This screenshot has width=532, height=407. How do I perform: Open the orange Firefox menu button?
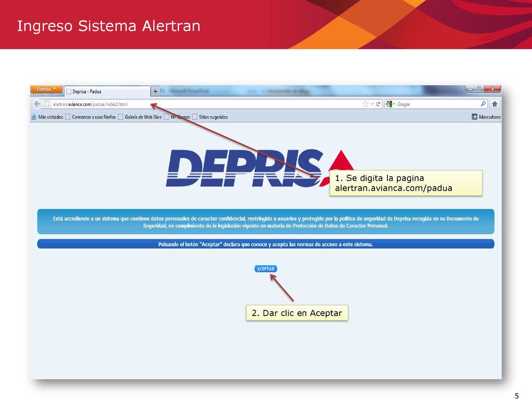coord(46,89)
